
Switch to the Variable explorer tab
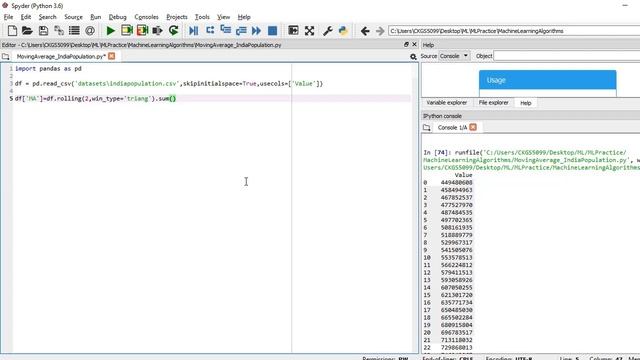tap(447, 103)
